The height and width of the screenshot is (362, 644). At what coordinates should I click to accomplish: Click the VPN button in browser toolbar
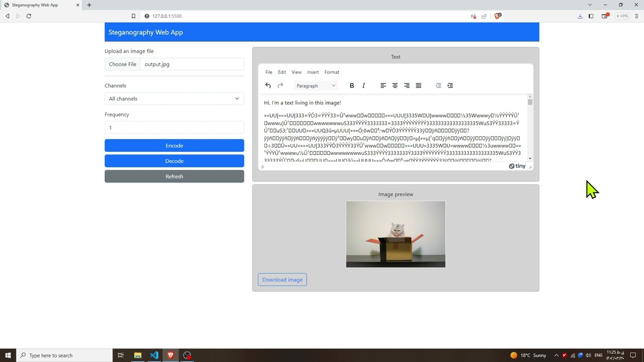pos(622,16)
